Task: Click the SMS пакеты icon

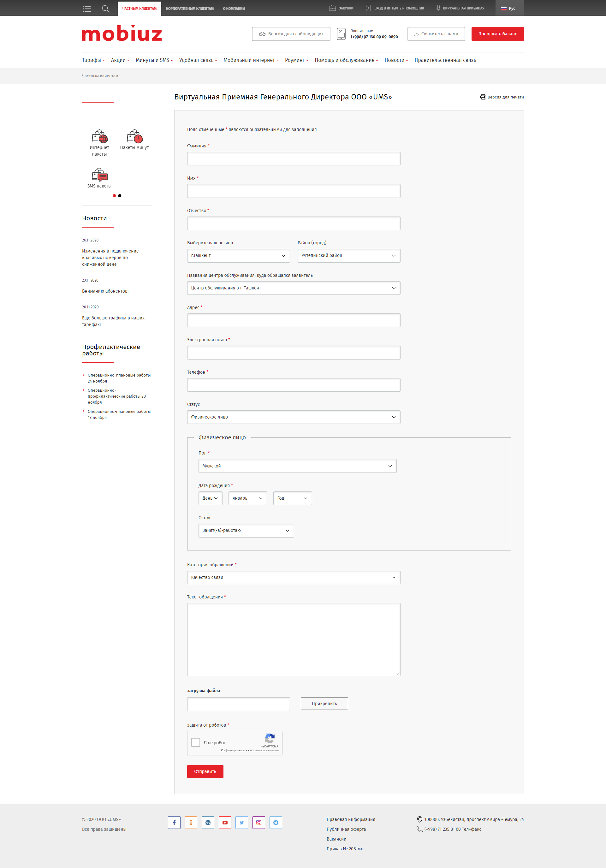Action: pyautogui.click(x=100, y=174)
